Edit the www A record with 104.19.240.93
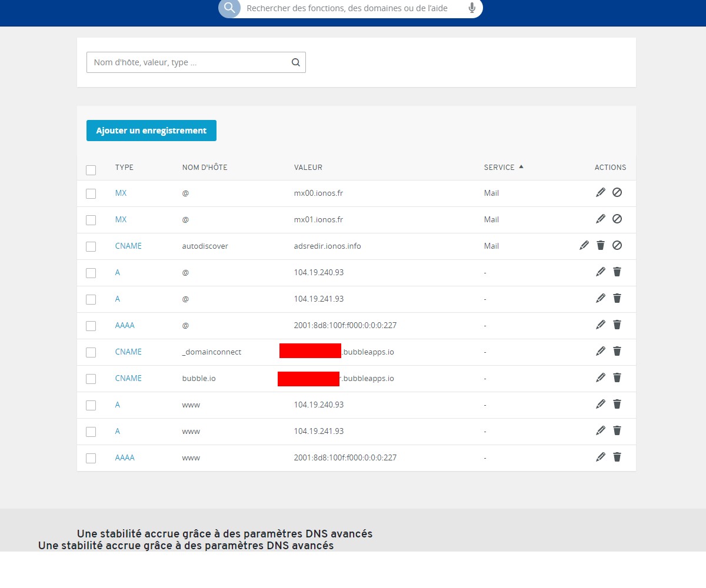 600,404
